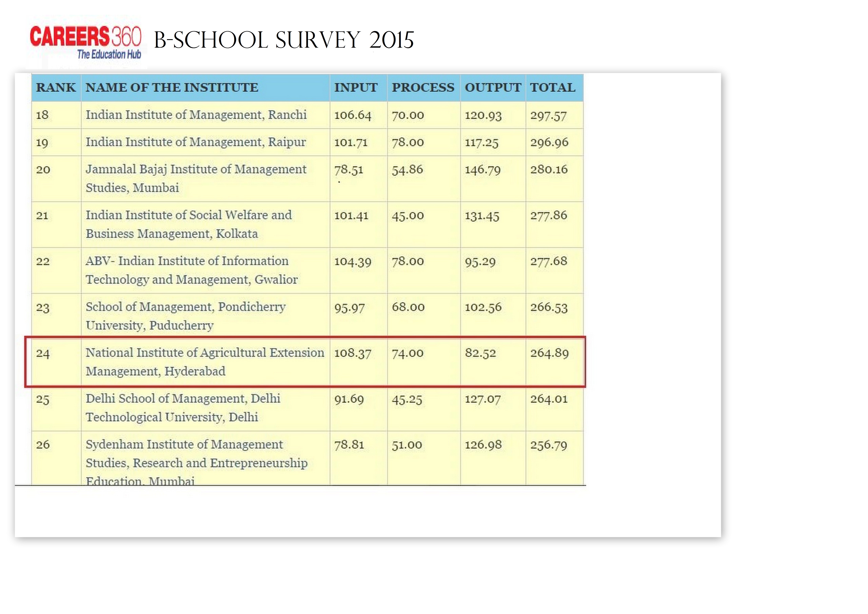The image size is (868, 614).
Task: Click total value 296.96
Action: [x=549, y=143]
